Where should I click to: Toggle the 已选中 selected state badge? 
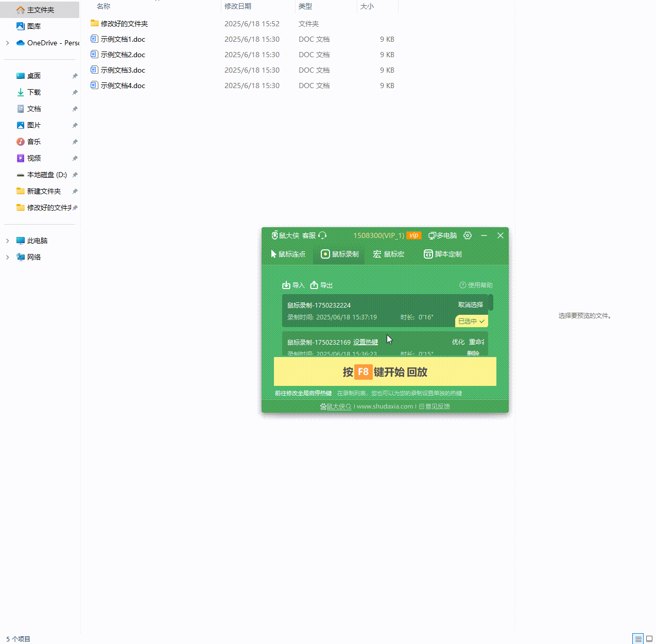click(x=471, y=321)
